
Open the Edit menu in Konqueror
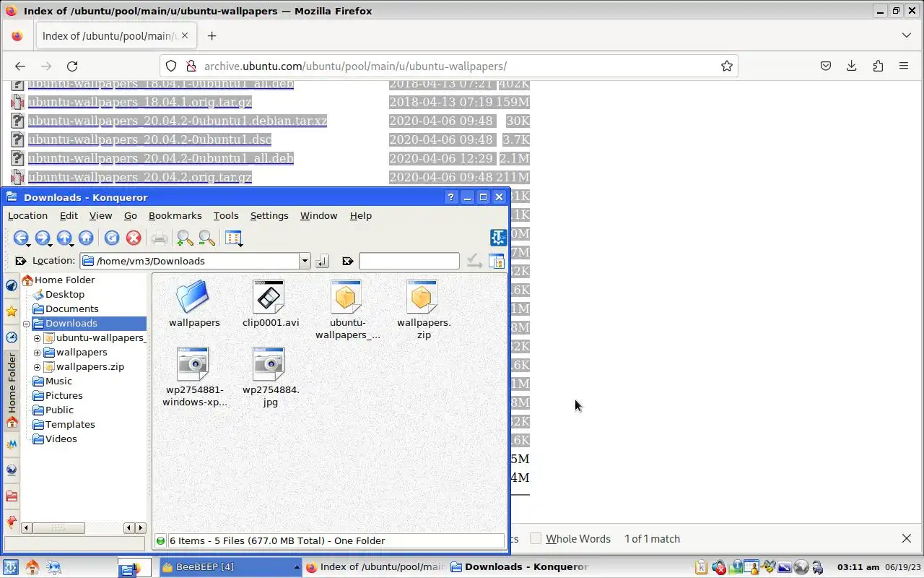(x=69, y=215)
